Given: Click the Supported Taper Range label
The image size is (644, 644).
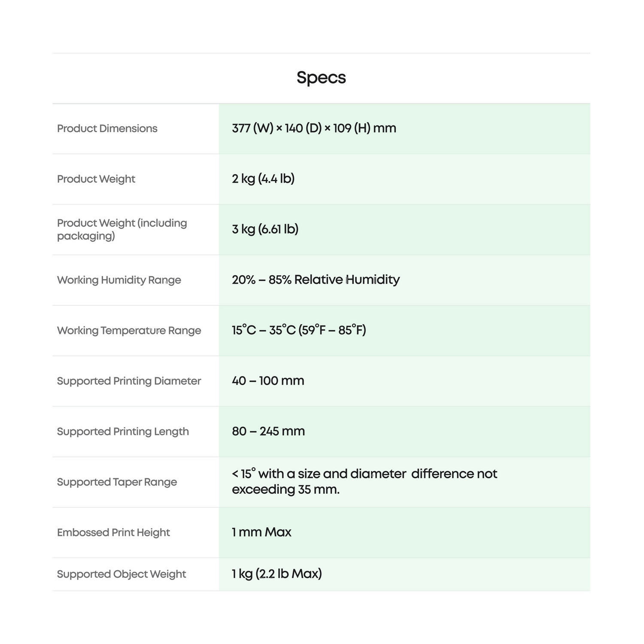Looking at the screenshot, I should (x=117, y=482).
